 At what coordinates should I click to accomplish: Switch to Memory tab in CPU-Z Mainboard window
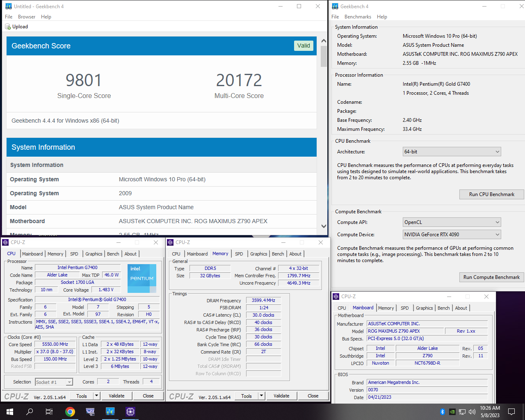[x=386, y=308]
